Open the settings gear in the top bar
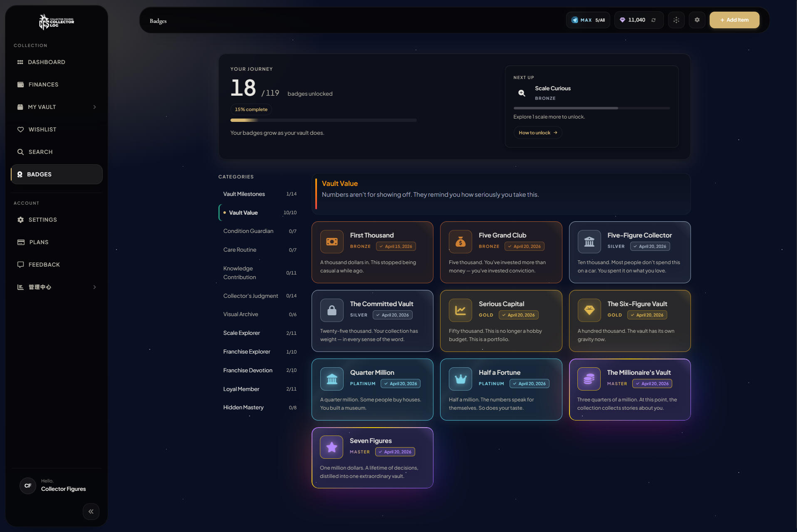This screenshot has height=532, width=797. pyautogui.click(x=697, y=20)
